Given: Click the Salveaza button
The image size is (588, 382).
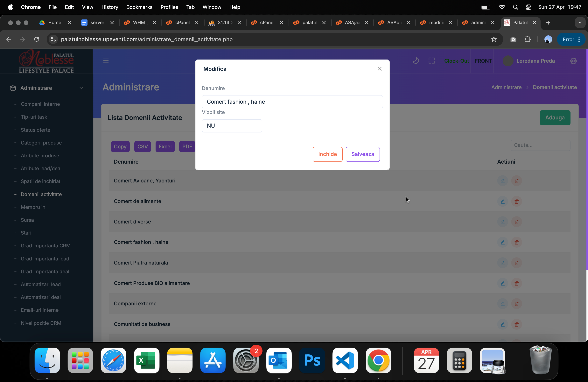Looking at the screenshot, I should [362, 154].
